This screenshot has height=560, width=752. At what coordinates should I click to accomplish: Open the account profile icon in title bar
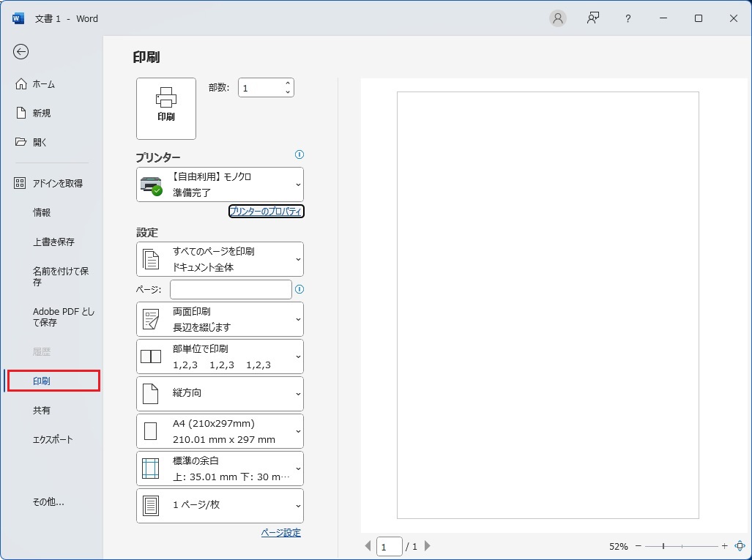[x=558, y=19]
